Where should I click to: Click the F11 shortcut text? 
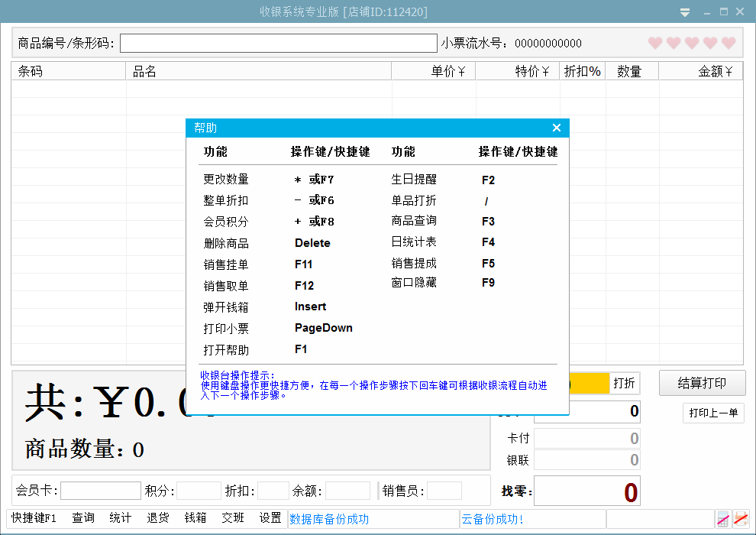[x=304, y=264]
